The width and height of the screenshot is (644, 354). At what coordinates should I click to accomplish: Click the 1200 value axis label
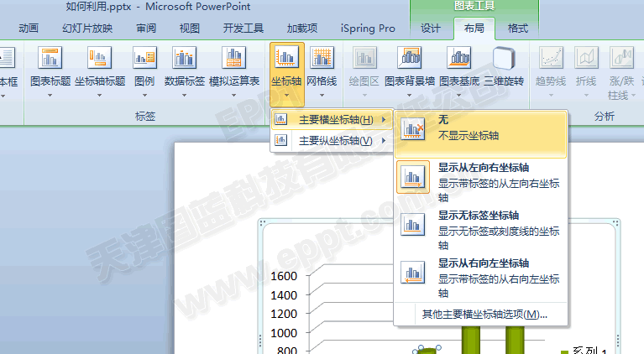284,315
